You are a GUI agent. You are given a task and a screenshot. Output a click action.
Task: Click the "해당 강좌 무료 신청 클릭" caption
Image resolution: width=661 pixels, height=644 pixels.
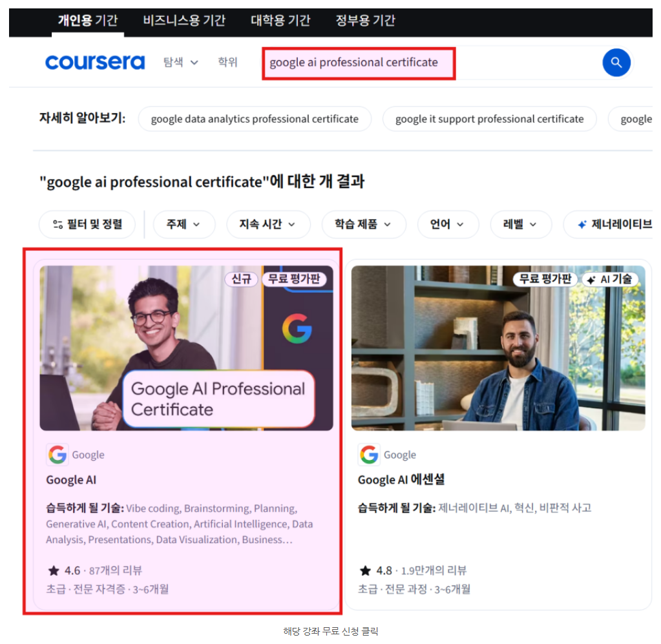point(331,631)
